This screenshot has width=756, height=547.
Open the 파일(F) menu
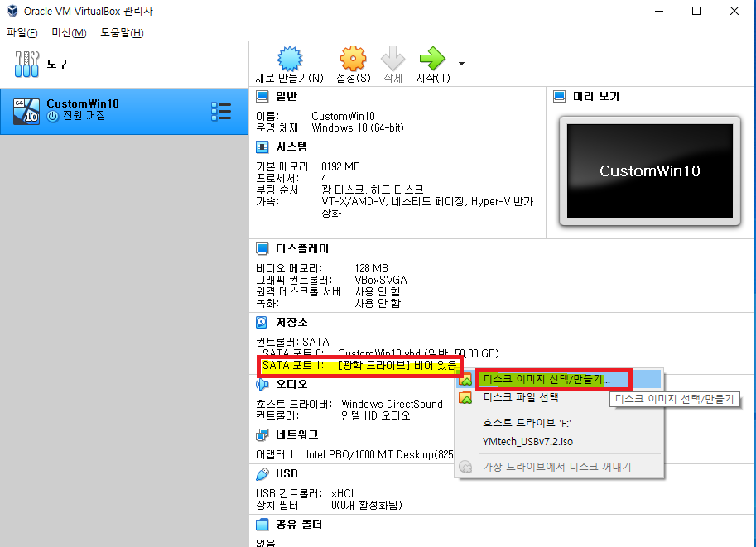22,33
